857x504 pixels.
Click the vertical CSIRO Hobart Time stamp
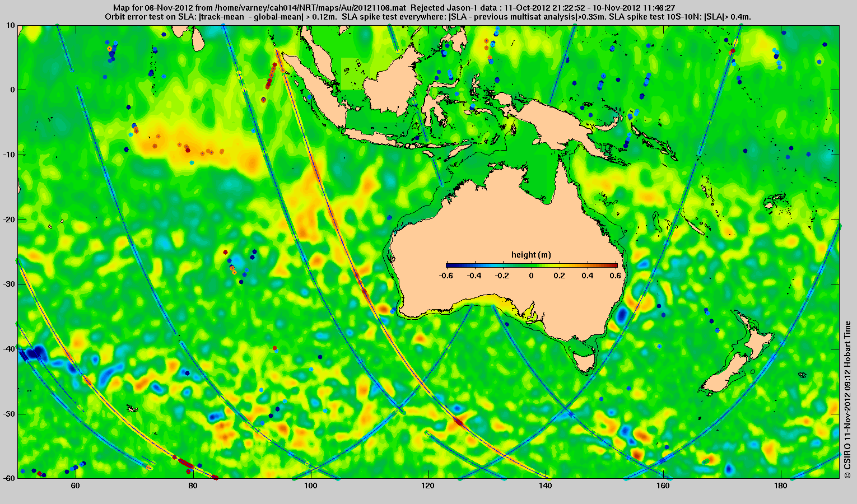point(847,400)
